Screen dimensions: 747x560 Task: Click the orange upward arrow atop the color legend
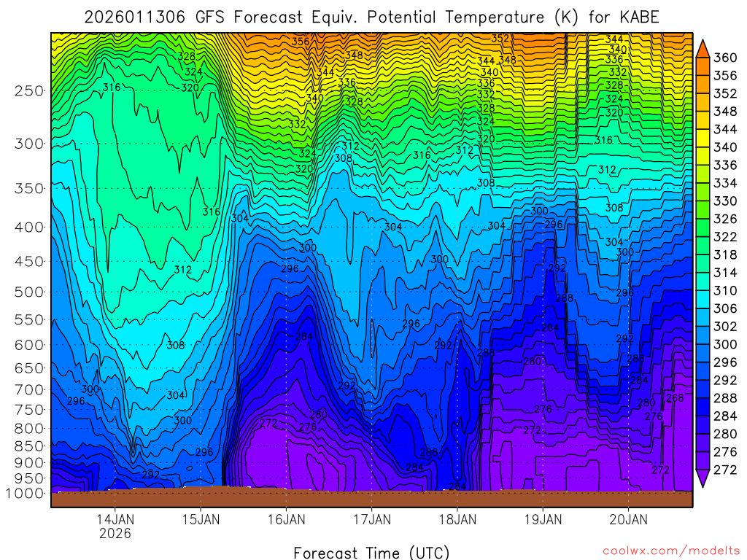tap(703, 49)
